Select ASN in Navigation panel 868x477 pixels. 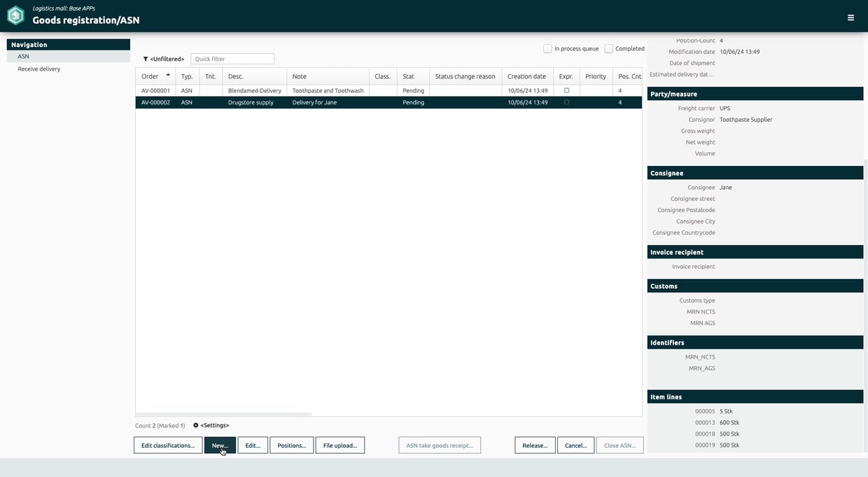tap(69, 56)
